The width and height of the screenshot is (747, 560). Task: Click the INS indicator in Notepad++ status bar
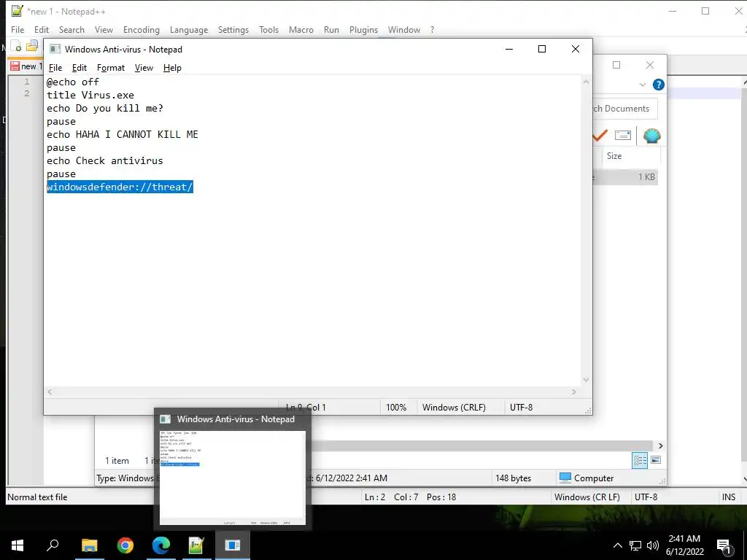[729, 497]
